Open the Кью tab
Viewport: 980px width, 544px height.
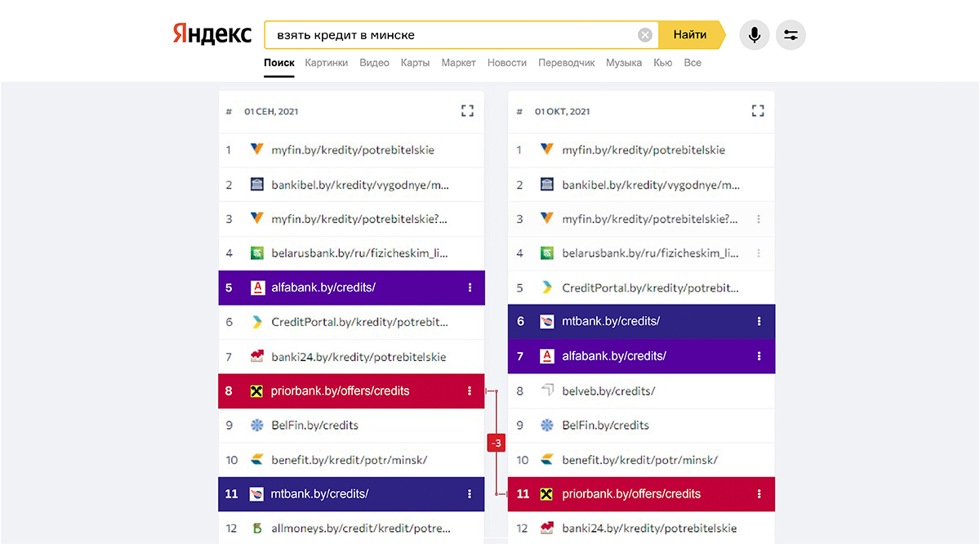coord(663,63)
